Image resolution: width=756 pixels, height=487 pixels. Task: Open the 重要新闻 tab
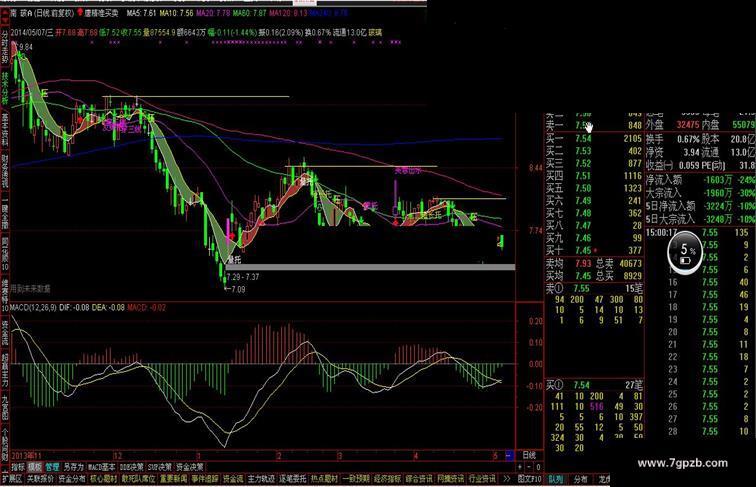click(174, 479)
